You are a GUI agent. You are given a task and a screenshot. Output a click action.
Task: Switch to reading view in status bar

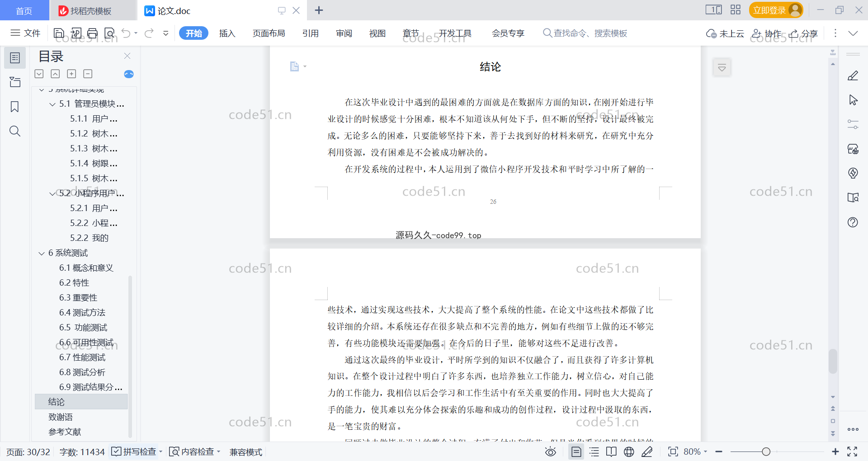611,452
